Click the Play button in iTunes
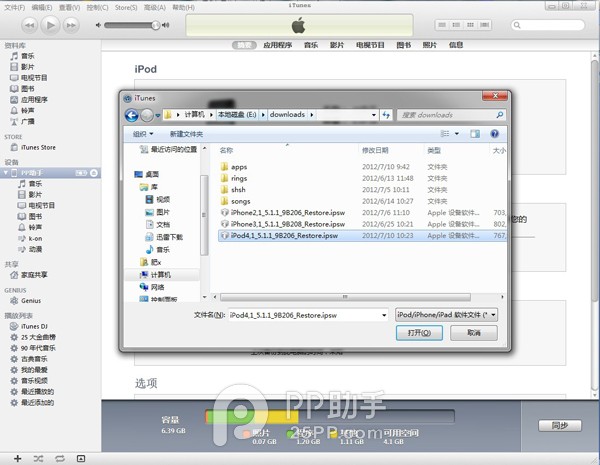Screen dimensions: 600x465 51,25
